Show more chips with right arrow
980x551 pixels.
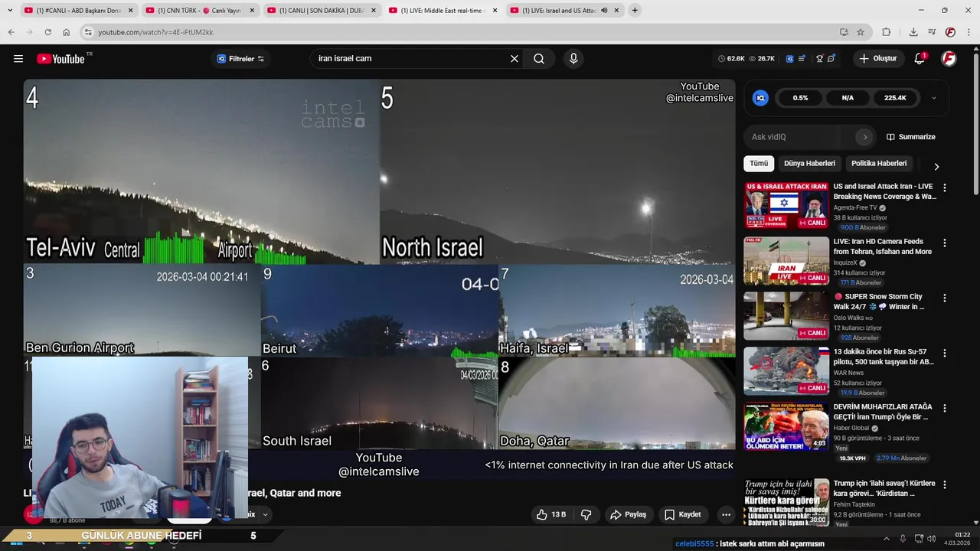point(936,166)
